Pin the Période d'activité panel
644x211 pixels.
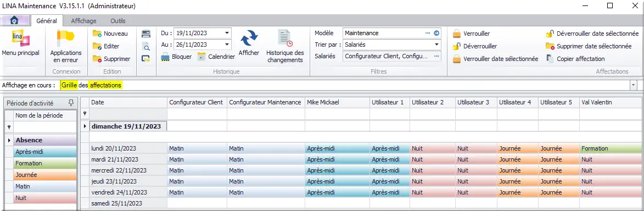point(71,103)
